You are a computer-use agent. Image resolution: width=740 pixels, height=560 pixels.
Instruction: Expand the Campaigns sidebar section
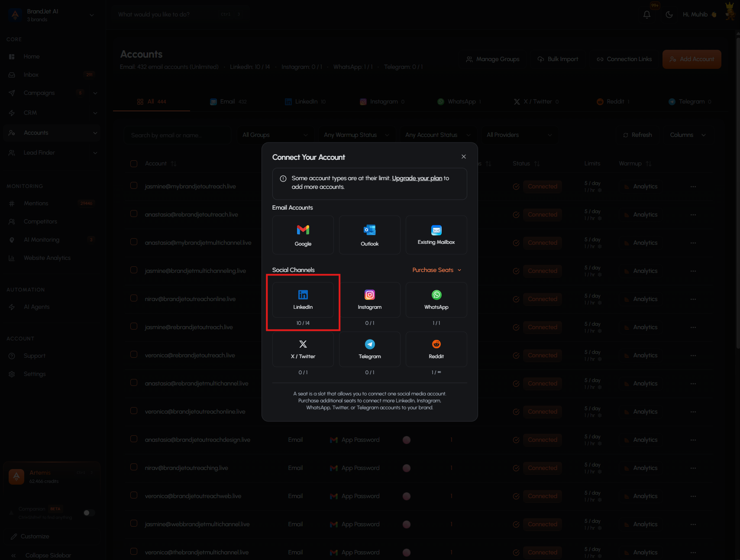pyautogui.click(x=95, y=93)
